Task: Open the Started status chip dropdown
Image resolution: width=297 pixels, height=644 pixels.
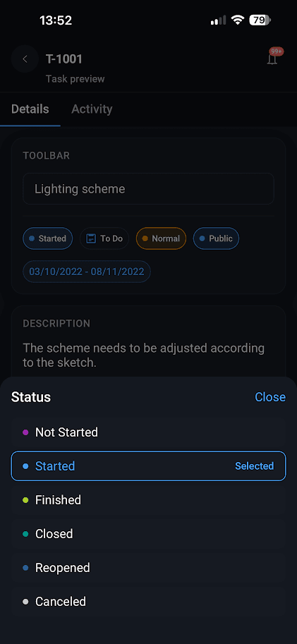Action: pyautogui.click(x=48, y=238)
